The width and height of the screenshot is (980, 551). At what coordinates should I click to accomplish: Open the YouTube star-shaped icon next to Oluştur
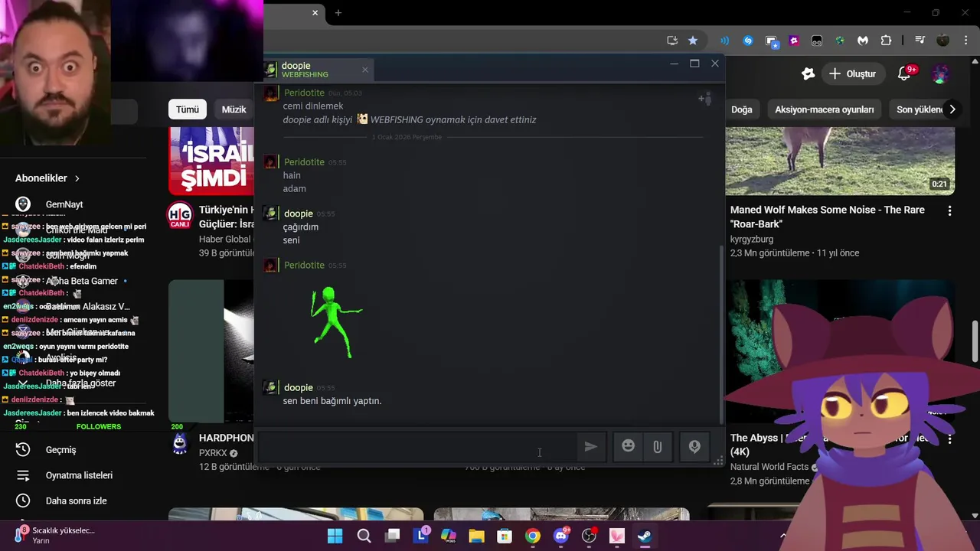(808, 73)
